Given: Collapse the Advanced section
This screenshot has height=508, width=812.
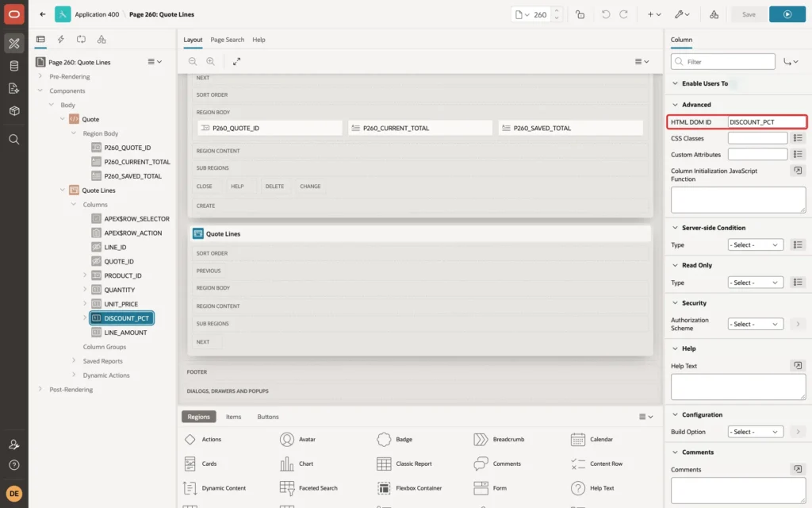Looking at the screenshot, I should coord(675,105).
